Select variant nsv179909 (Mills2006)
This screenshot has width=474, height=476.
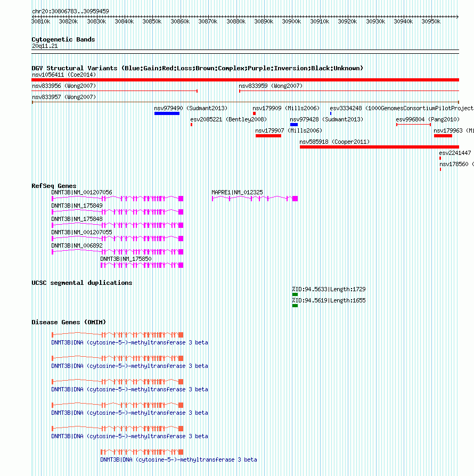click(x=286, y=109)
